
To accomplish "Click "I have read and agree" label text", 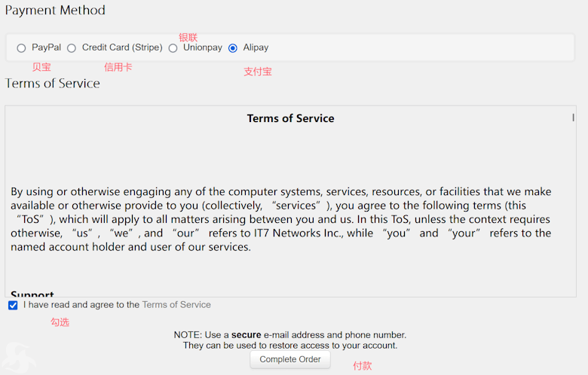I will 81,304.
